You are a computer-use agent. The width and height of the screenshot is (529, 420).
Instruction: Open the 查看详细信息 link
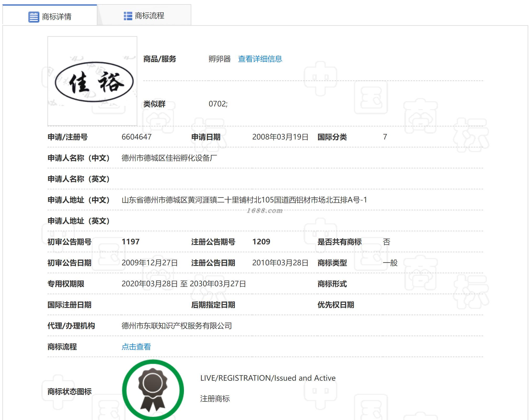260,59
